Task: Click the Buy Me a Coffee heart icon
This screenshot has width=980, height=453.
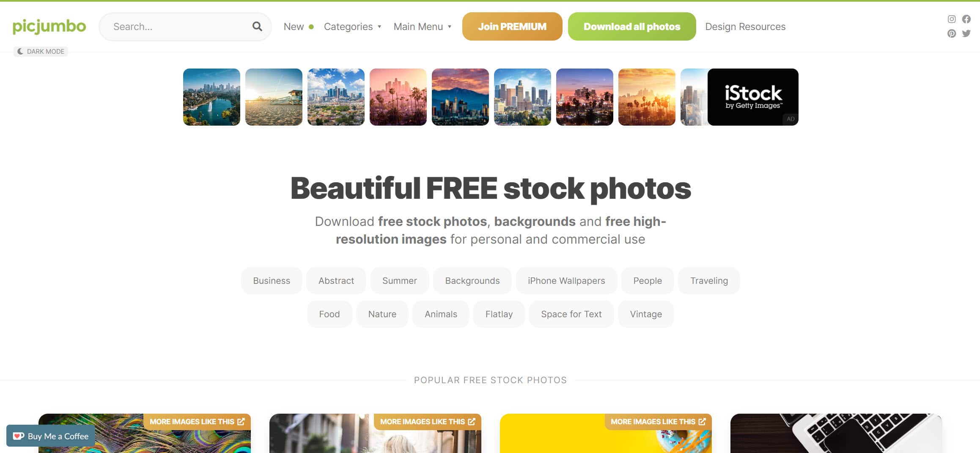Action: coord(18,436)
